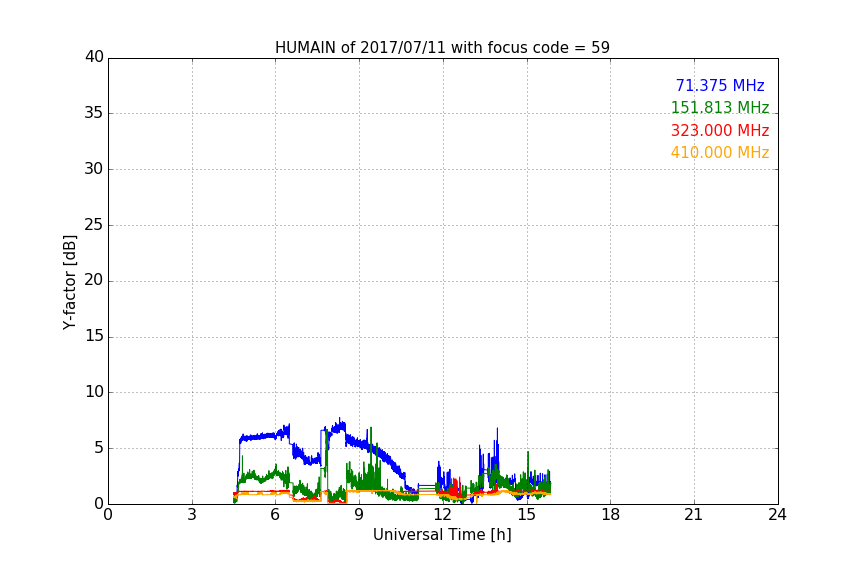Select the orange 410.000 MHz legend label
The width and height of the screenshot is (864, 576).
[x=720, y=153]
